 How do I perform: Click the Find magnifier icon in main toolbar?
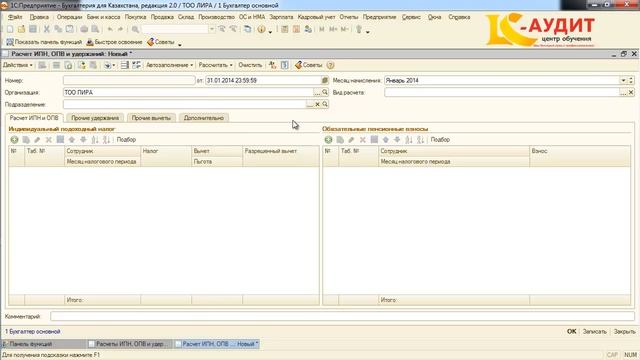point(135,29)
